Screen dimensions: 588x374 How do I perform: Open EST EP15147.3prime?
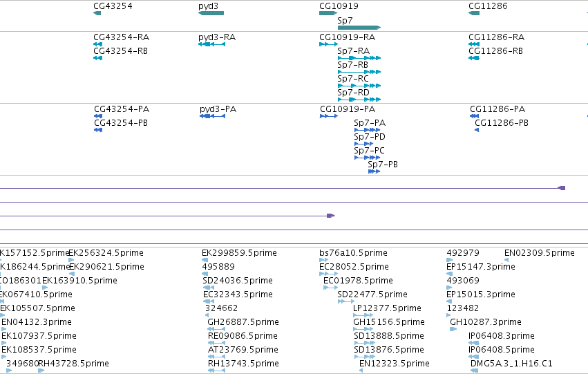(x=481, y=267)
